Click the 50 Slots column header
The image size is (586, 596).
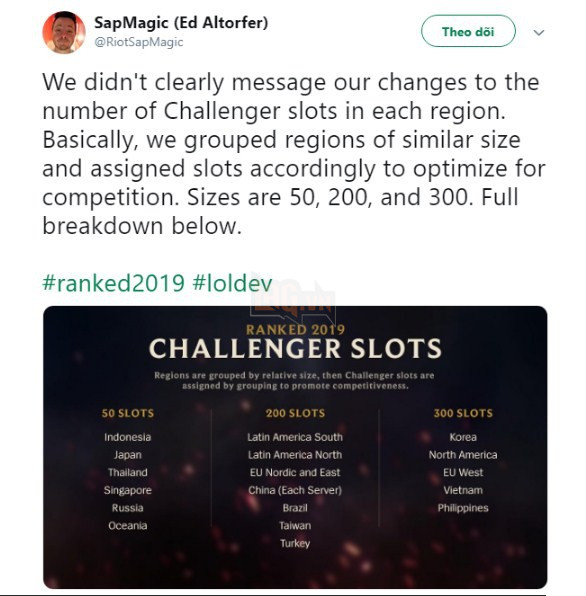point(128,413)
